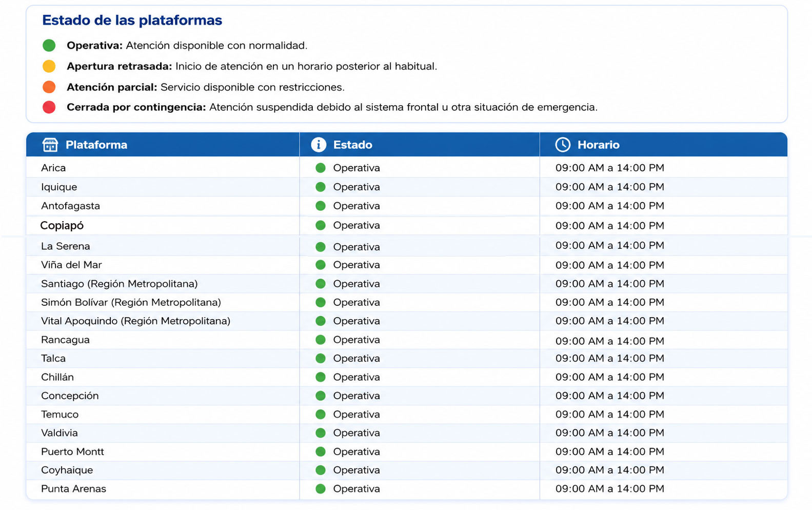Click the green status dot for Puerto Montt
The height and width of the screenshot is (510, 812).
(321, 452)
